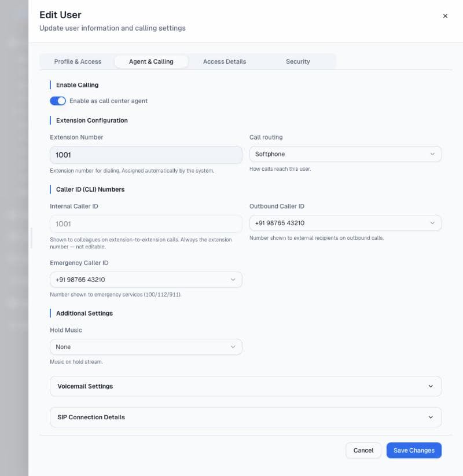Click the Extension Configuration heading
This screenshot has width=463, height=476.
click(x=92, y=120)
